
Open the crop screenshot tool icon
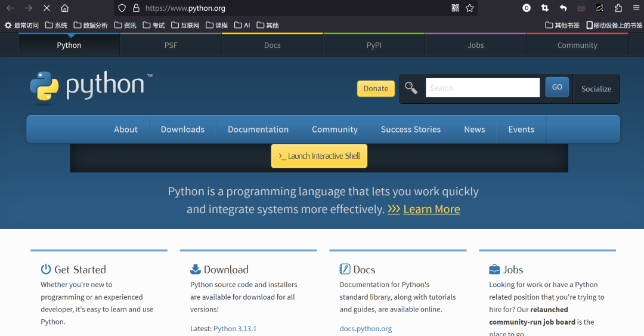click(544, 8)
